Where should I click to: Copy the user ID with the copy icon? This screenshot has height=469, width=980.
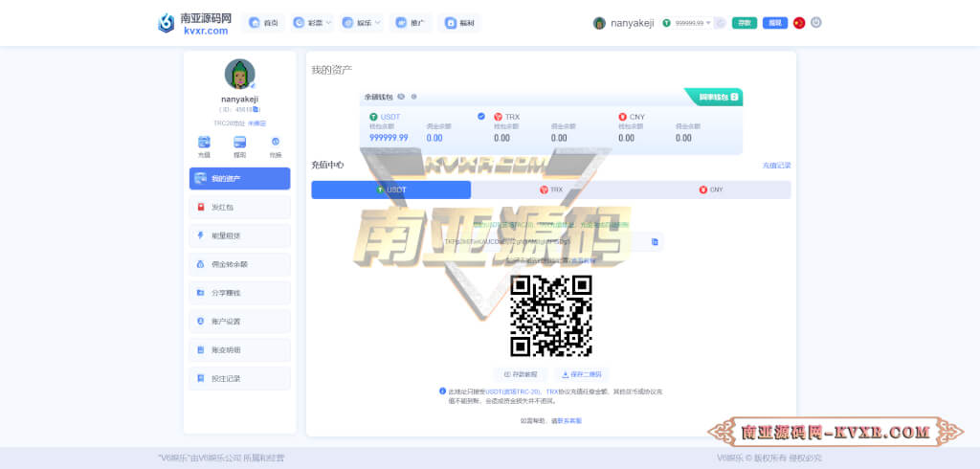coord(256,110)
